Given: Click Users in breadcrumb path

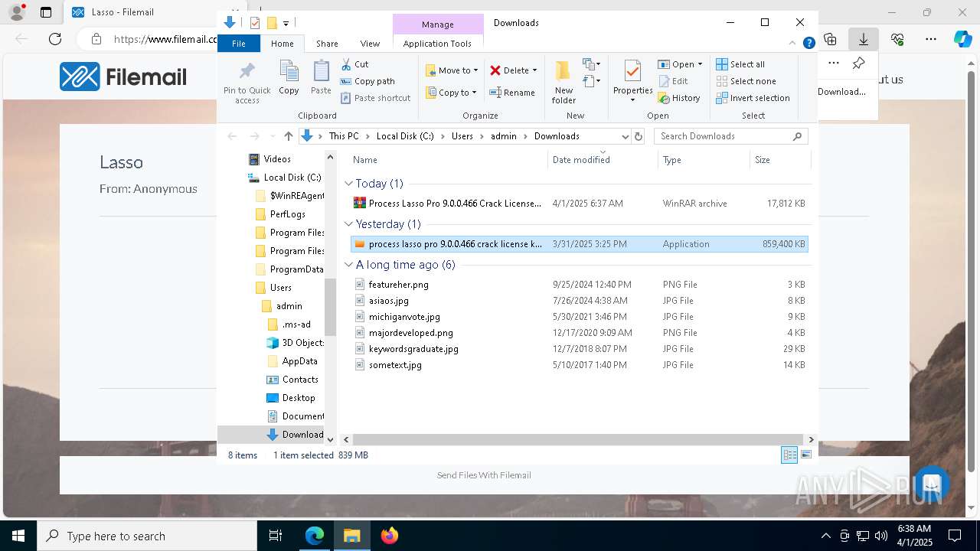Looking at the screenshot, I should [x=462, y=136].
